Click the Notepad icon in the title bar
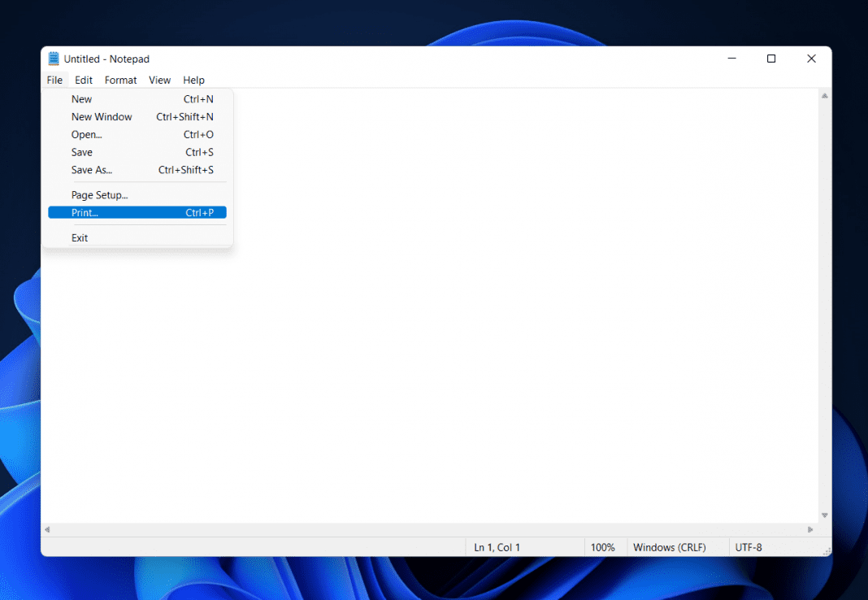The height and width of the screenshot is (600, 868). [x=53, y=58]
